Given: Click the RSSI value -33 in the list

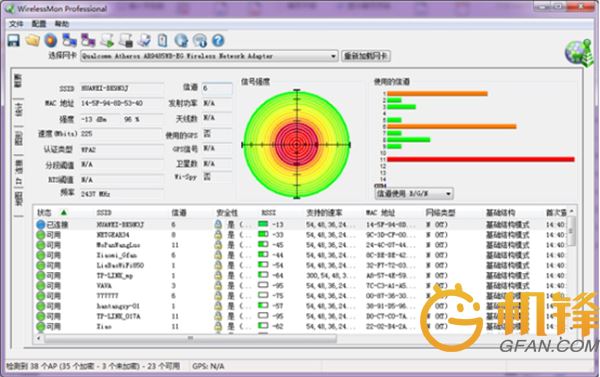Looking at the screenshot, I should pos(278,235).
